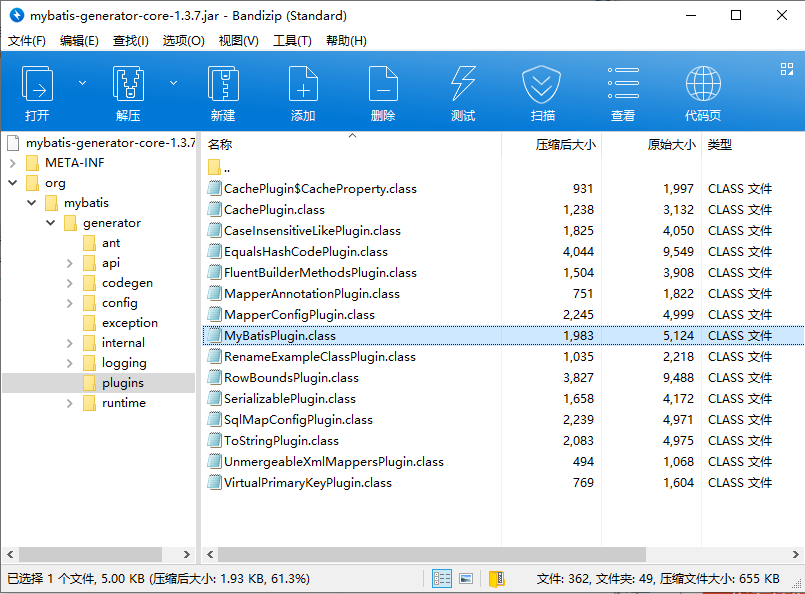Sort by 原始大小 column header

pos(671,145)
